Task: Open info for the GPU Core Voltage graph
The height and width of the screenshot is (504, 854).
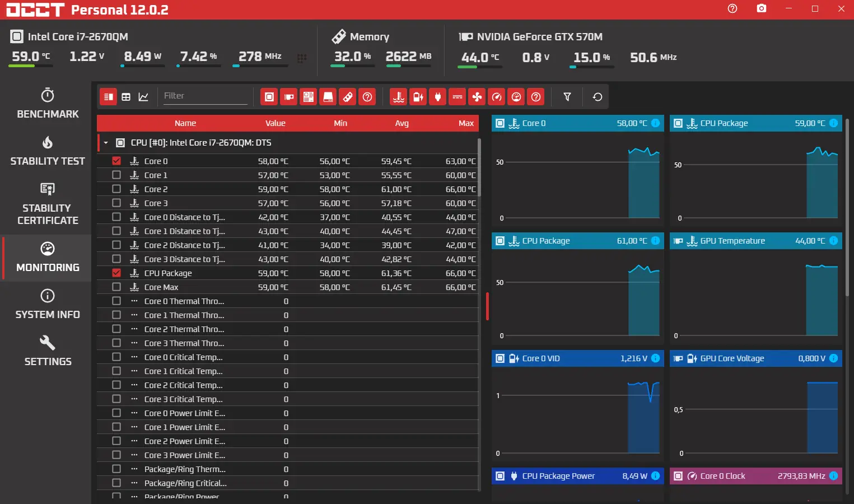Action: [833, 358]
